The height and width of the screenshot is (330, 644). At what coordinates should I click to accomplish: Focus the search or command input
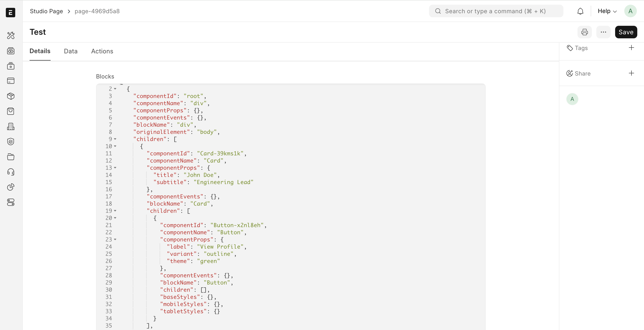(x=496, y=11)
